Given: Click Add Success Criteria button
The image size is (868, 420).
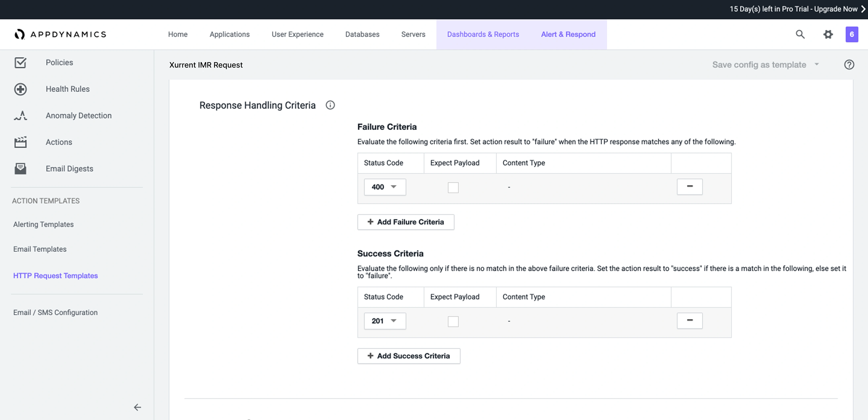Looking at the screenshot, I should tap(408, 356).
